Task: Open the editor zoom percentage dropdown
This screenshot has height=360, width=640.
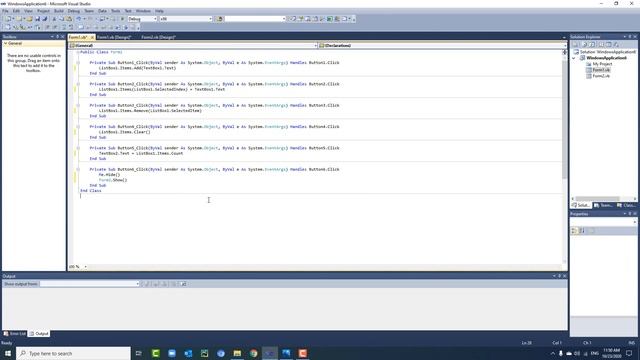Action: point(85,267)
